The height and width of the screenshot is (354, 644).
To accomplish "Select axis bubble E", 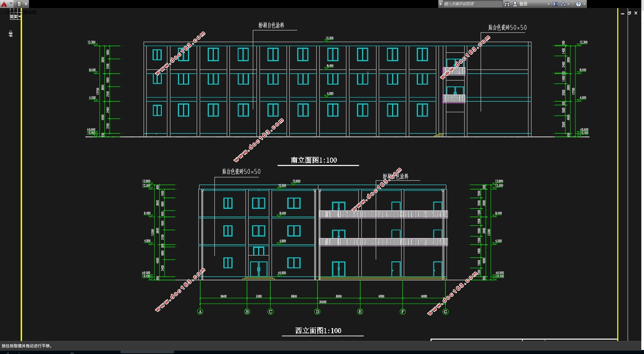I will point(360,312).
